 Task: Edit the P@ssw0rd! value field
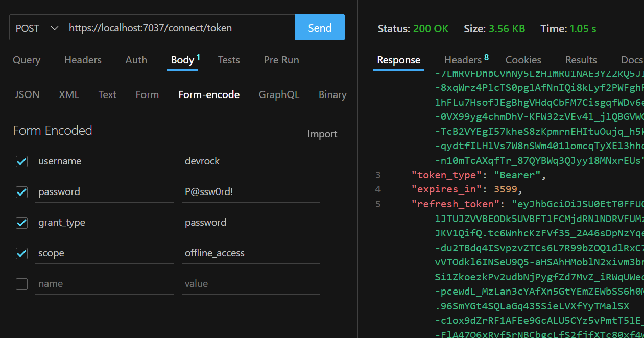[251, 192]
